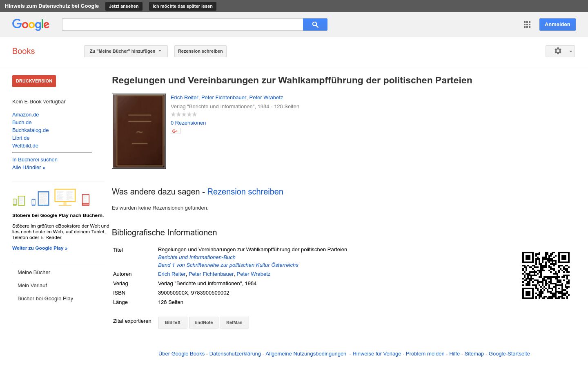Click '128 Seiten' in Länge row
Screen dimensions: 588x380
pyautogui.click(x=171, y=302)
